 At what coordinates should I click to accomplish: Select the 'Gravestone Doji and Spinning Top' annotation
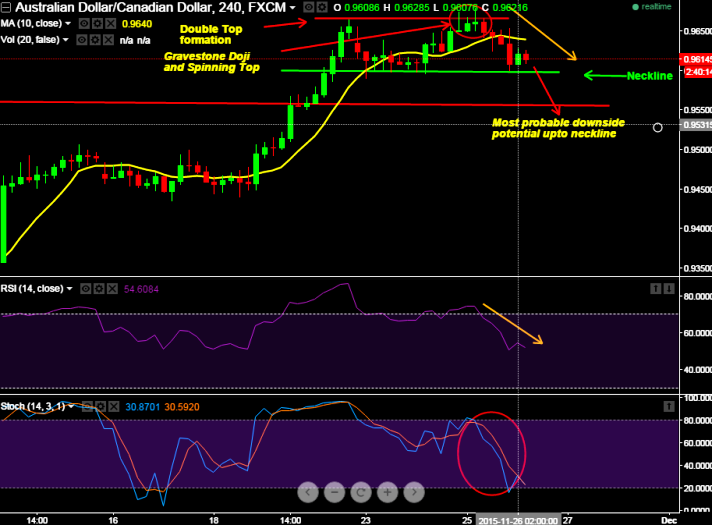212,62
